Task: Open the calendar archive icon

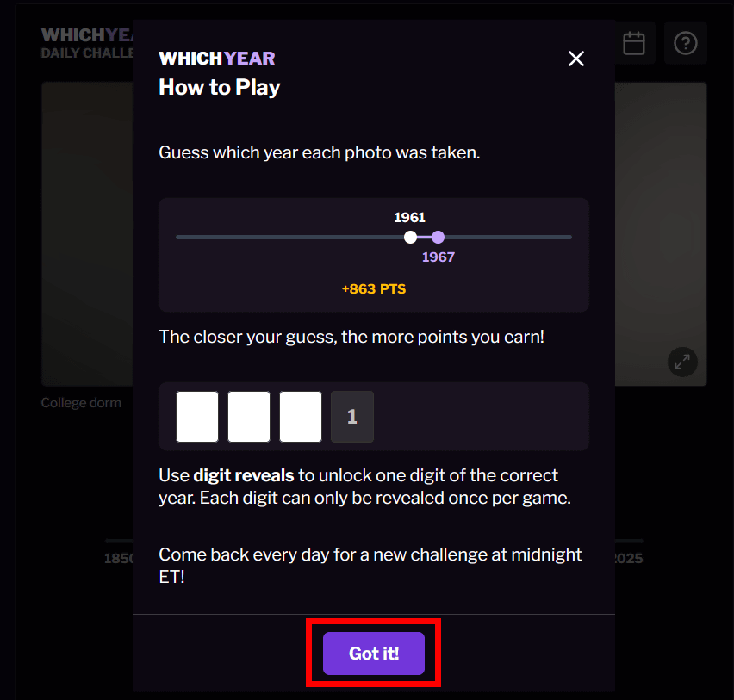Action: 634,43
